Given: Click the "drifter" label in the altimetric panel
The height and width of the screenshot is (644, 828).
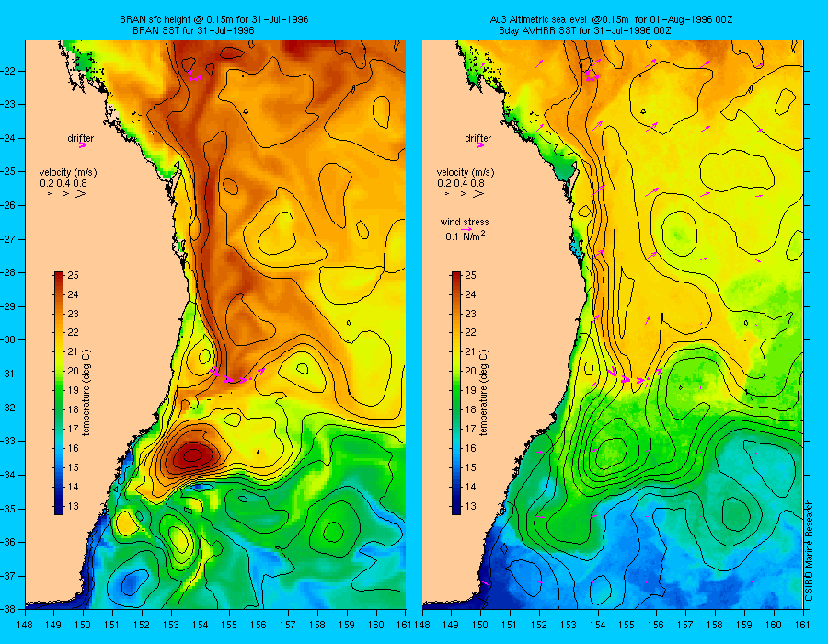Looking at the screenshot, I should click(477, 138).
